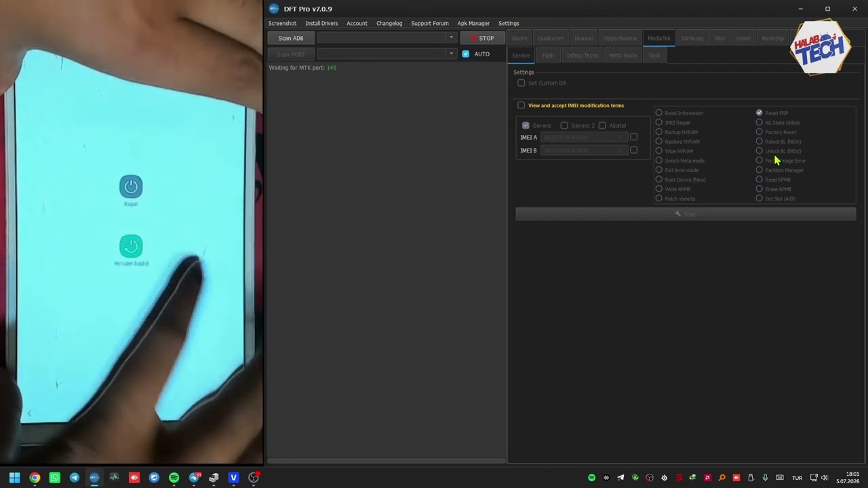The height and width of the screenshot is (488, 868).
Task: Click the OBS Studio taskbar icon
Action: coord(254,478)
